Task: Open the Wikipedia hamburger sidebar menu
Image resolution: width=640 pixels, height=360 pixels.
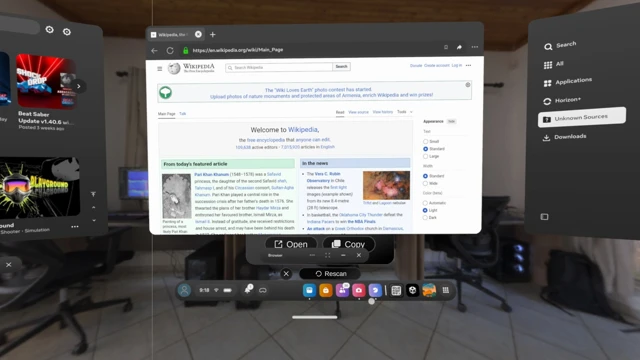Action: 160,69
